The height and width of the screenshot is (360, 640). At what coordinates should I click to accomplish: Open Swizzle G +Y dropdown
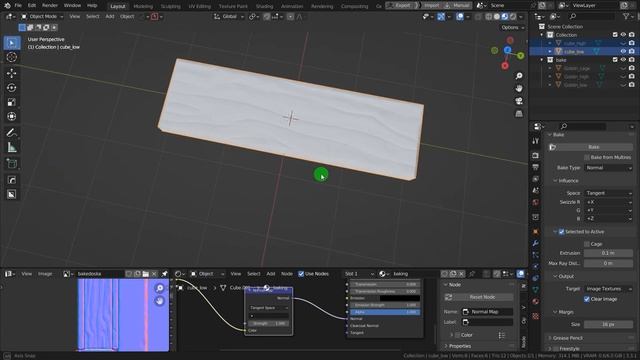click(x=609, y=210)
